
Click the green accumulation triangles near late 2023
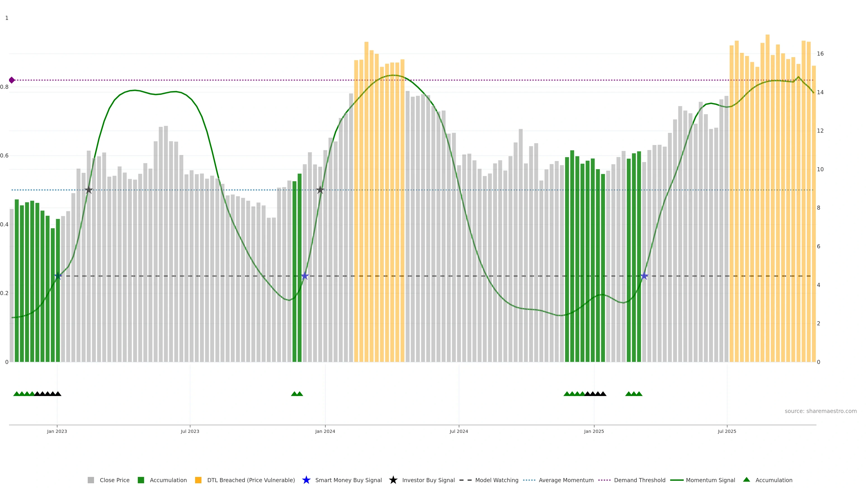(x=297, y=394)
